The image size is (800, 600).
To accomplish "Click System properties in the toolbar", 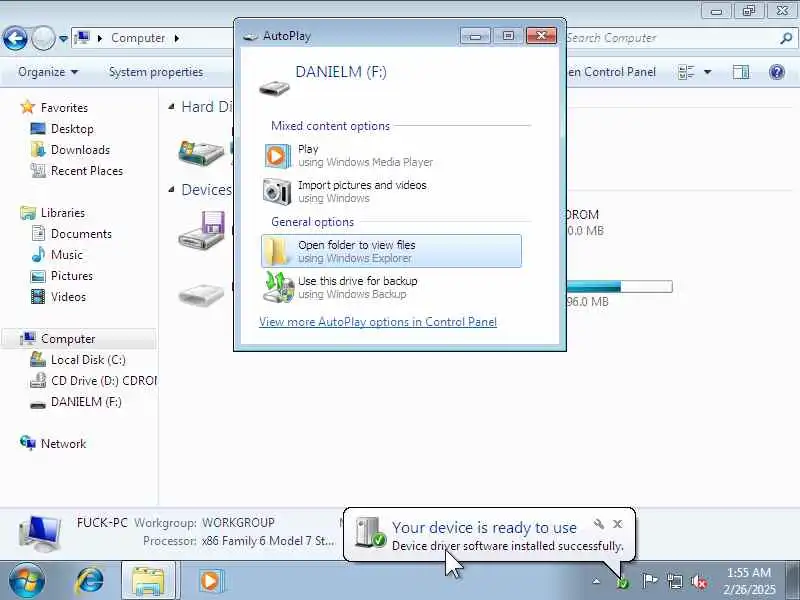I will click(156, 72).
